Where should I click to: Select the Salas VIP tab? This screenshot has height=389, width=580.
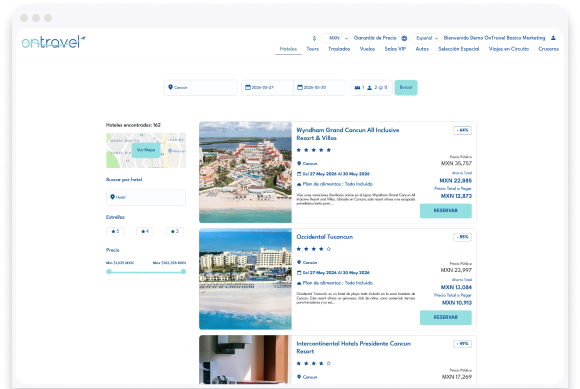pos(395,49)
